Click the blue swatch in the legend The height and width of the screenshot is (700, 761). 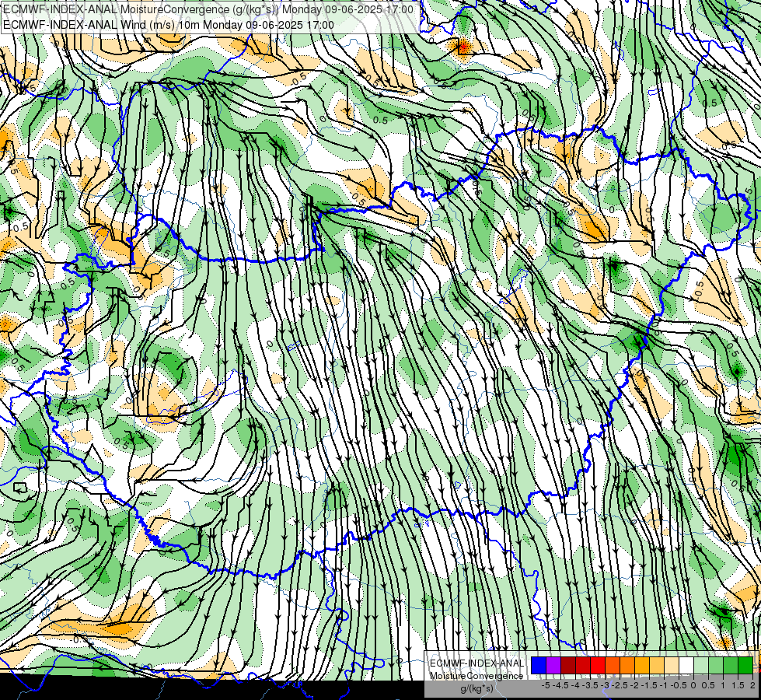[x=538, y=665]
